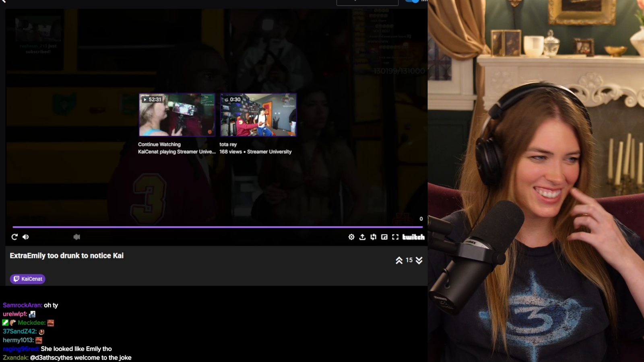Click the emote in Meckdee's message

tap(50, 323)
